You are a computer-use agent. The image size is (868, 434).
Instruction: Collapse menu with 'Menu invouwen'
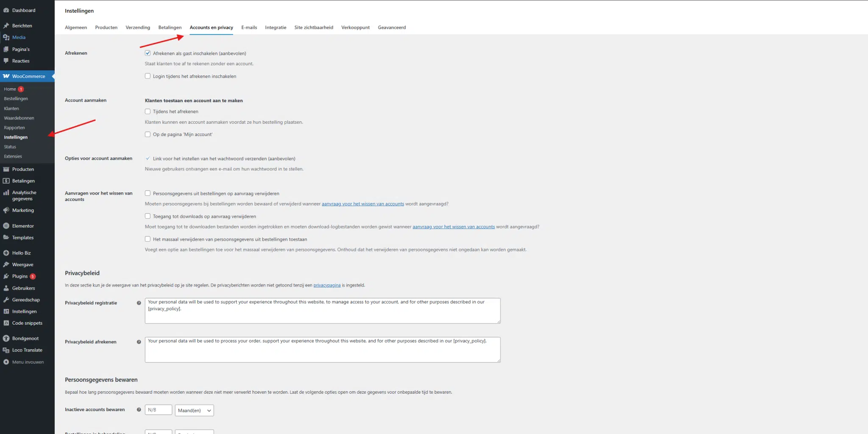(x=28, y=362)
